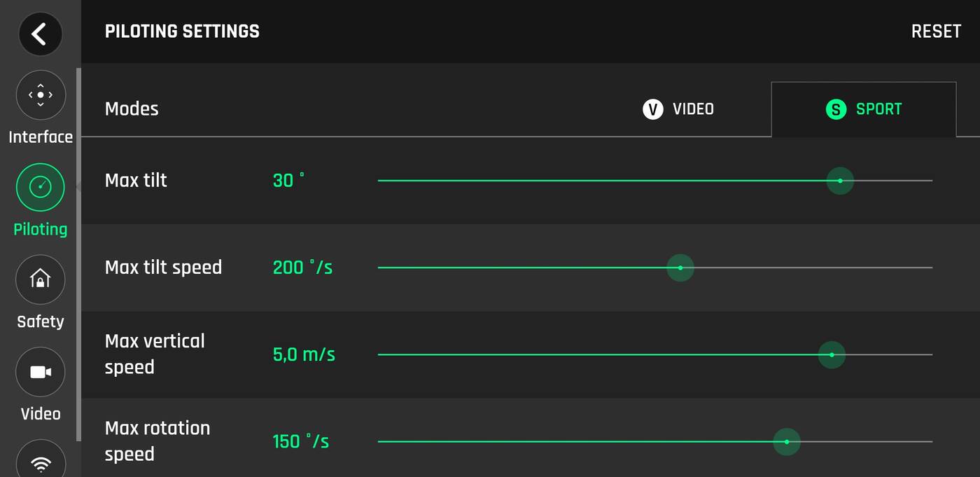
Task: Click the Max vertical speed slider handle
Action: click(832, 354)
